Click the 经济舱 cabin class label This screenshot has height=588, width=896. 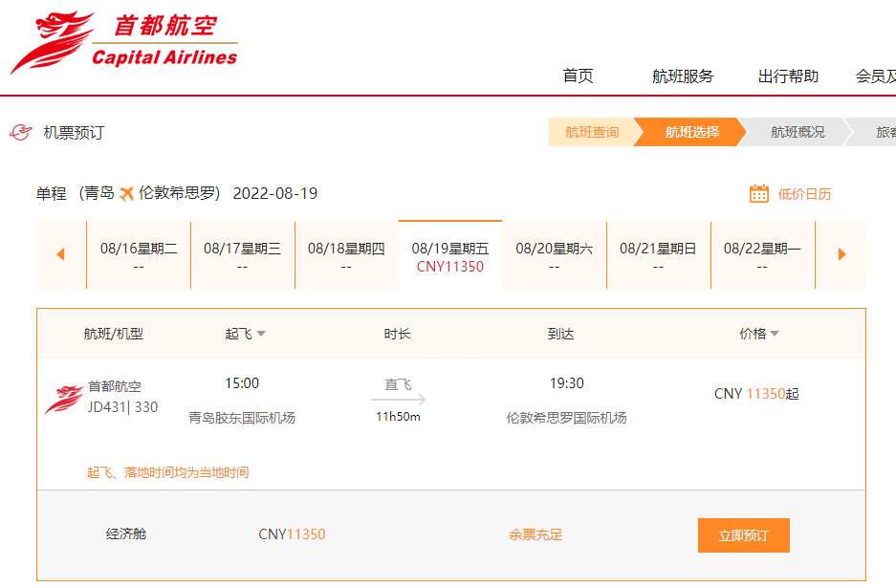pyautogui.click(x=126, y=534)
